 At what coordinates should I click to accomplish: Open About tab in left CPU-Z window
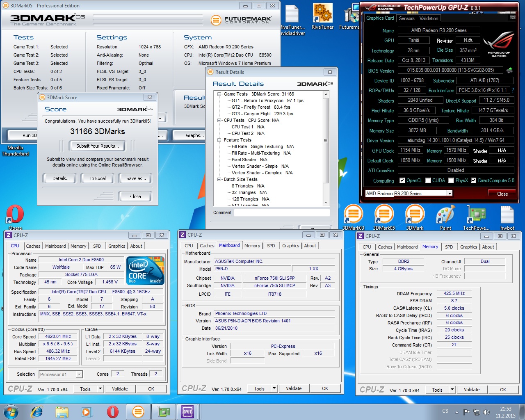(x=136, y=246)
